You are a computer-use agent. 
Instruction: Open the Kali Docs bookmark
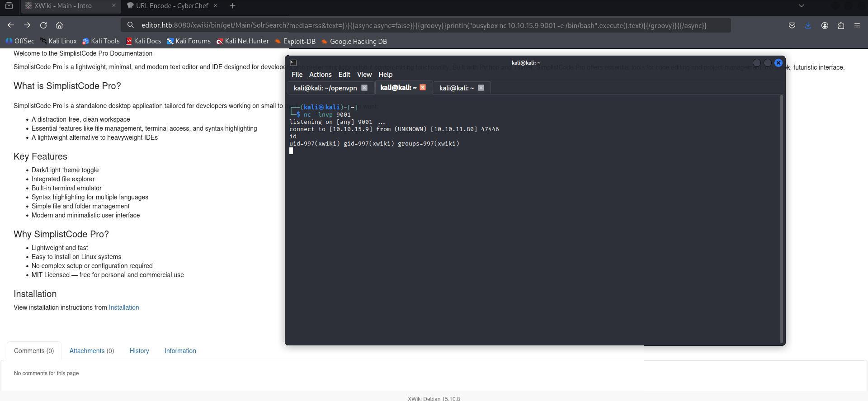point(143,41)
